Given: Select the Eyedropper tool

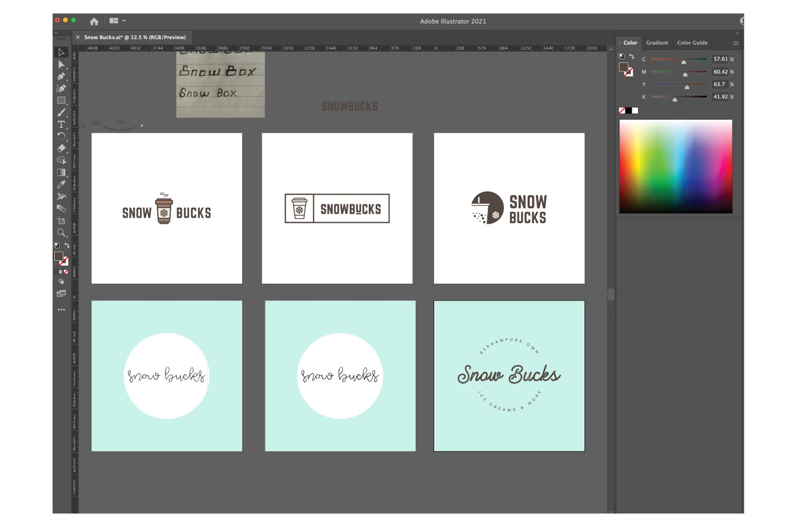Looking at the screenshot, I should (61, 185).
